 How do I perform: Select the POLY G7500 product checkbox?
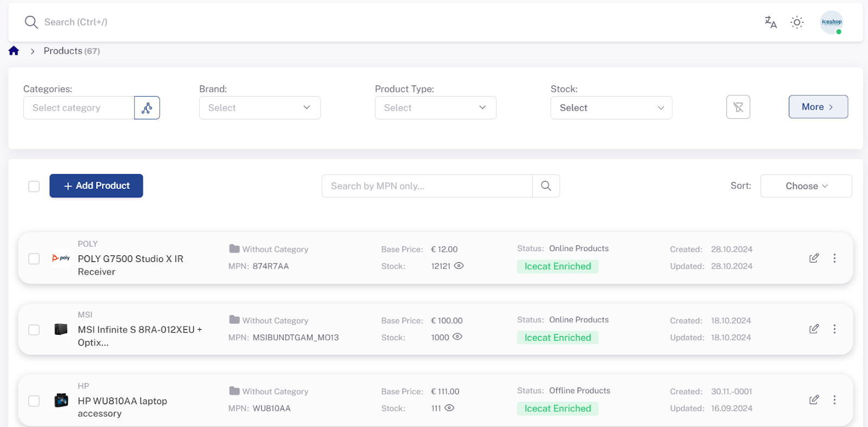point(34,259)
